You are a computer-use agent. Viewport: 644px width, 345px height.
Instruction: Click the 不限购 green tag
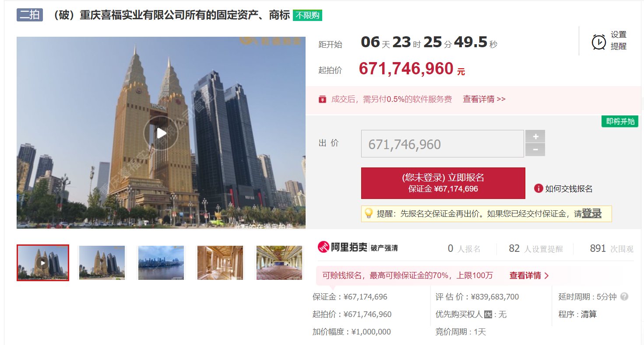(x=307, y=15)
